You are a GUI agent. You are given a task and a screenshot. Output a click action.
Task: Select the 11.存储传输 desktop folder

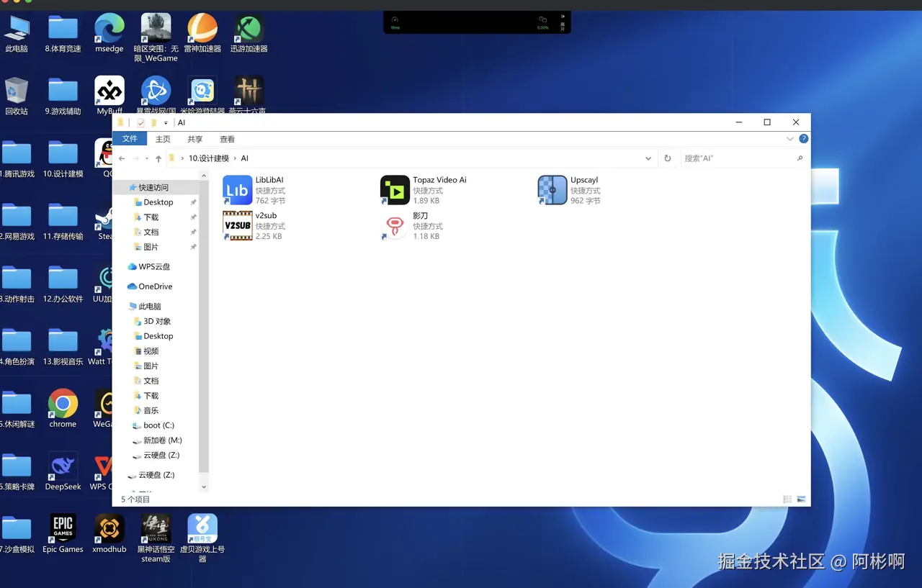(x=63, y=221)
